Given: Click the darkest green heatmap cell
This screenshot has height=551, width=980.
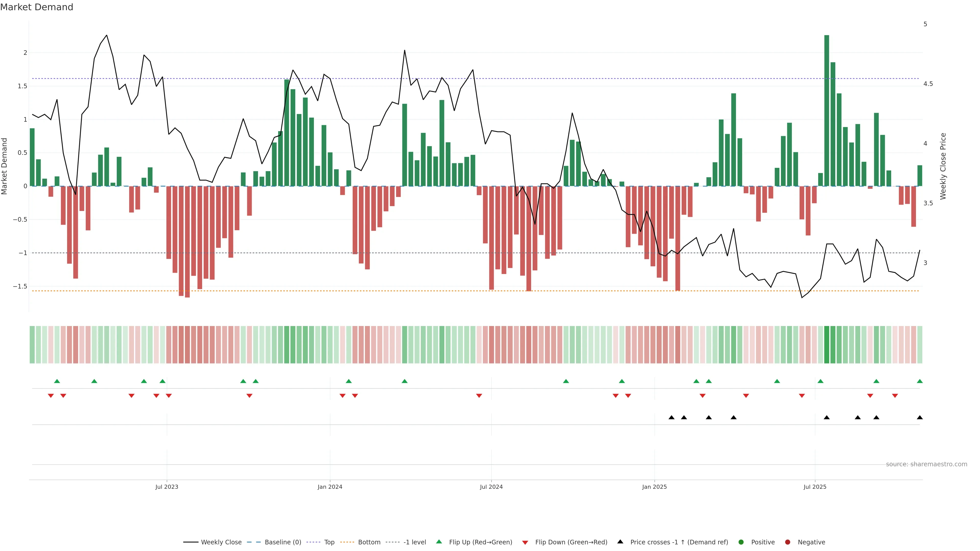Looking at the screenshot, I should (x=826, y=345).
